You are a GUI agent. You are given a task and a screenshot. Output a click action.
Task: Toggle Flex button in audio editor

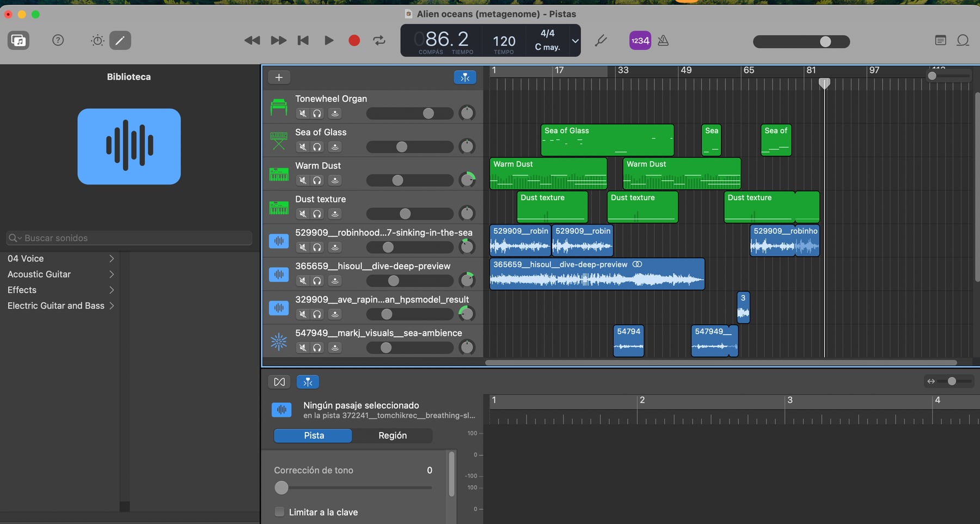point(279,382)
